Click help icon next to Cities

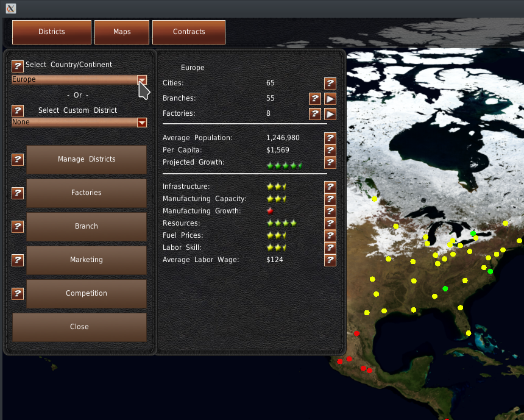(330, 83)
